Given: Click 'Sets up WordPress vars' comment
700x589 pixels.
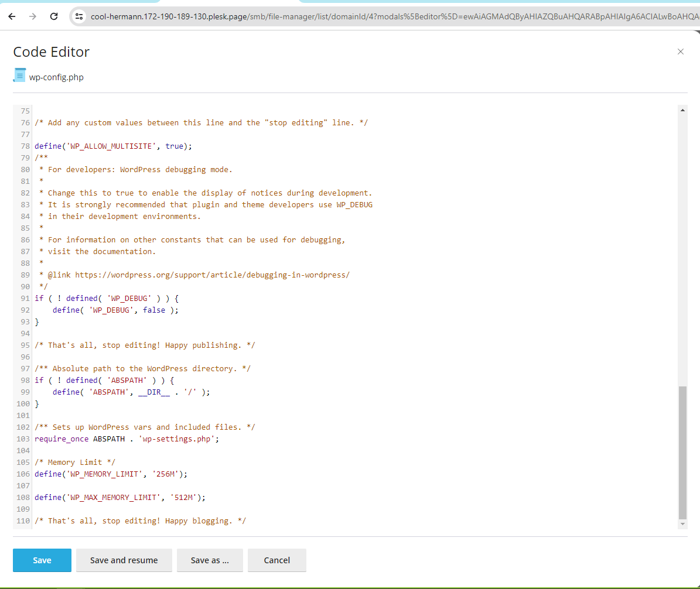Looking at the screenshot, I should tap(145, 427).
